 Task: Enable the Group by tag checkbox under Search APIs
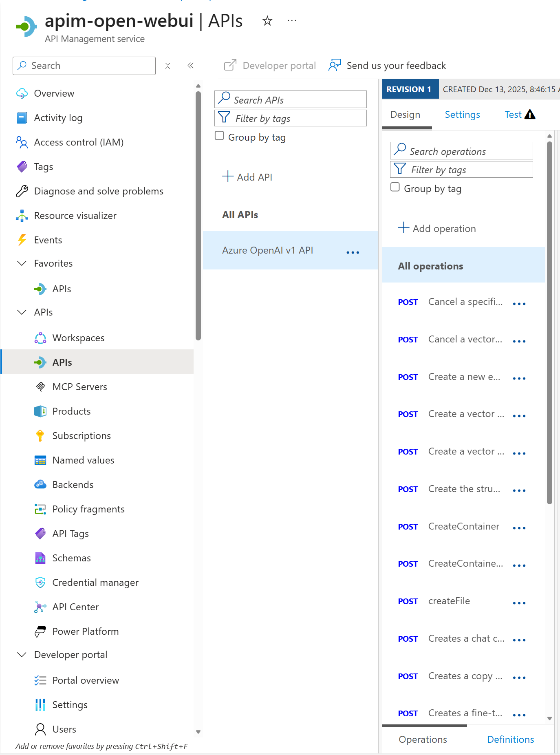tap(220, 136)
